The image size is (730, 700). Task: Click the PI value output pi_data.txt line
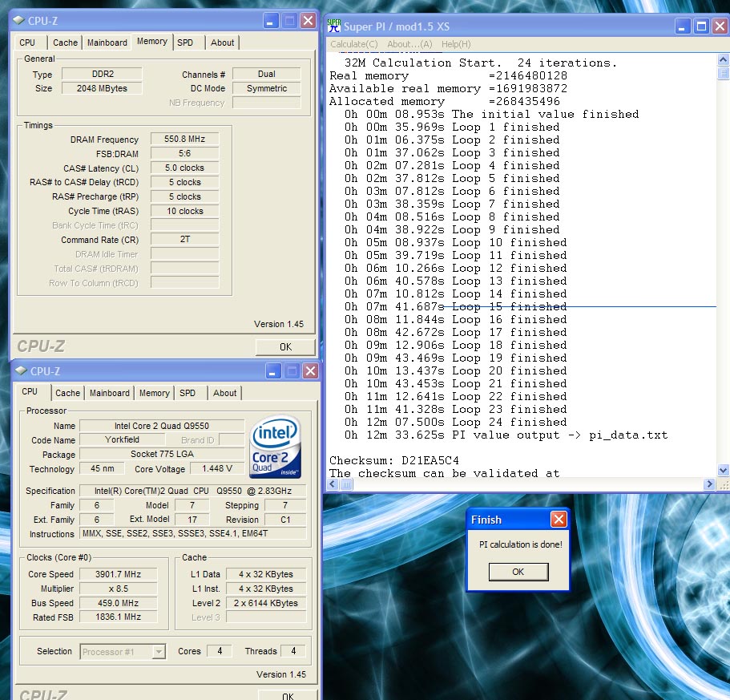tap(506, 435)
